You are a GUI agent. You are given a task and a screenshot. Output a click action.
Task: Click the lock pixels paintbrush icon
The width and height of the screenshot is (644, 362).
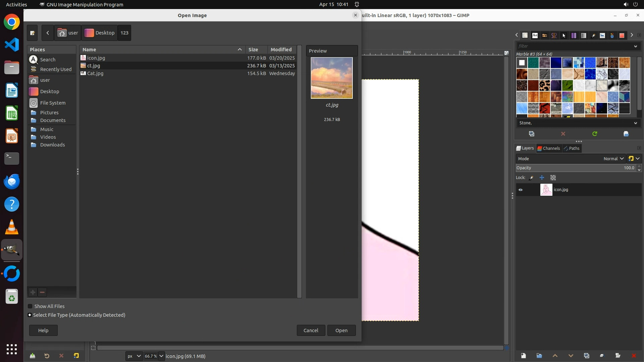(x=531, y=178)
